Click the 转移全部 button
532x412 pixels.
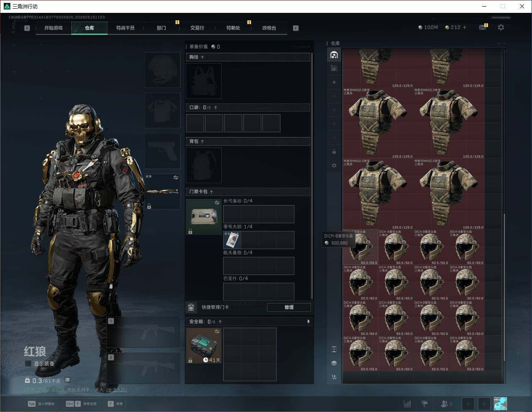tap(81, 404)
